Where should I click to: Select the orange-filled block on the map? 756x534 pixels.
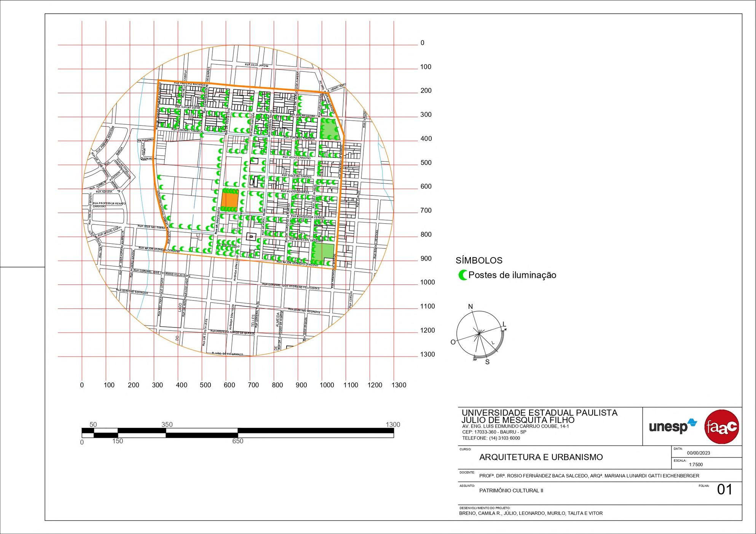tap(230, 200)
